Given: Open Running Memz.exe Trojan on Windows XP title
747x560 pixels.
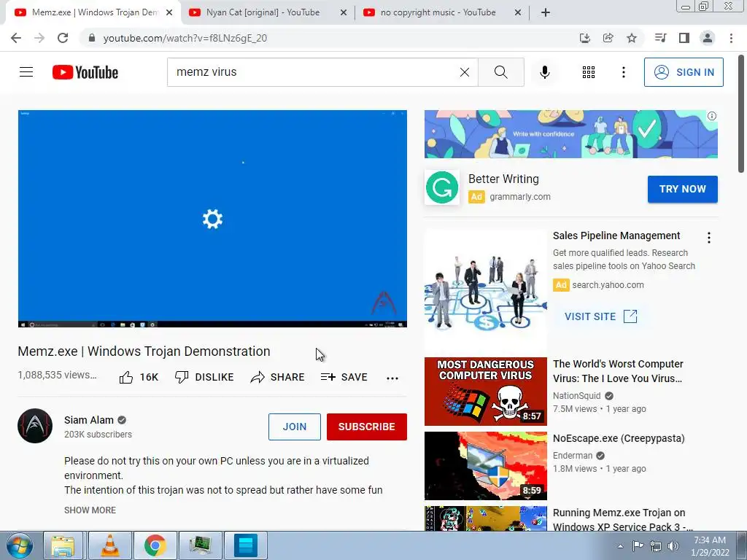Looking at the screenshot, I should pyautogui.click(x=623, y=519).
